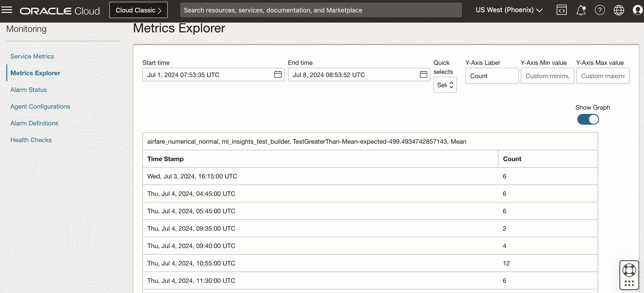Open the Agent Configurations link
Viewport: 644px width, 293px height.
(x=40, y=106)
